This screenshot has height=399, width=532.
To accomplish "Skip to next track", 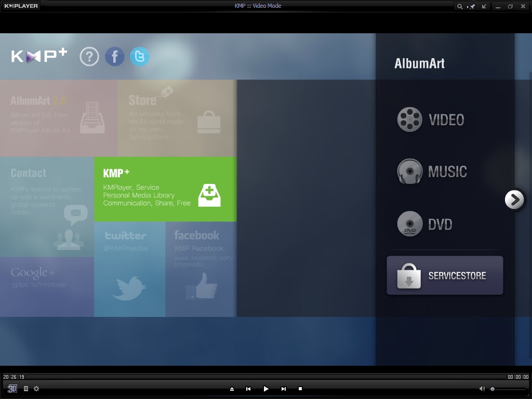I will [x=284, y=389].
